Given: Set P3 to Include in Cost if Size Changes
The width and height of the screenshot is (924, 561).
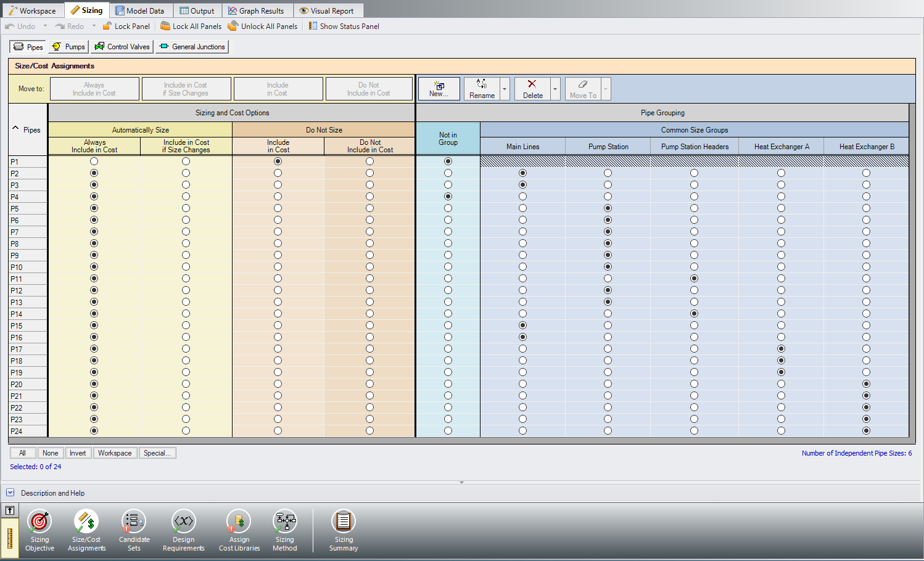Looking at the screenshot, I should tap(186, 185).
